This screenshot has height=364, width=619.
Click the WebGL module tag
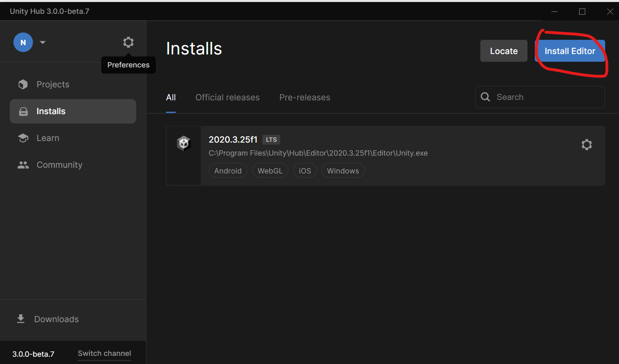(270, 171)
